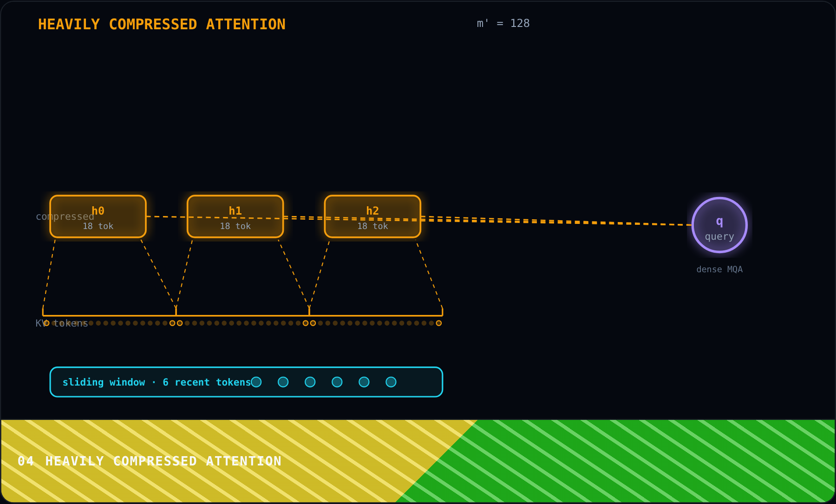Click the h2 compressed block
Image resolution: width=836 pixels, height=504 pixels.
coord(372,216)
